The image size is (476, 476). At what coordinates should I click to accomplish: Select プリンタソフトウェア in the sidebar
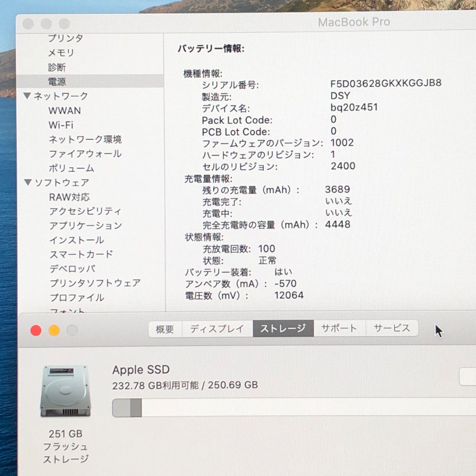[x=95, y=283]
